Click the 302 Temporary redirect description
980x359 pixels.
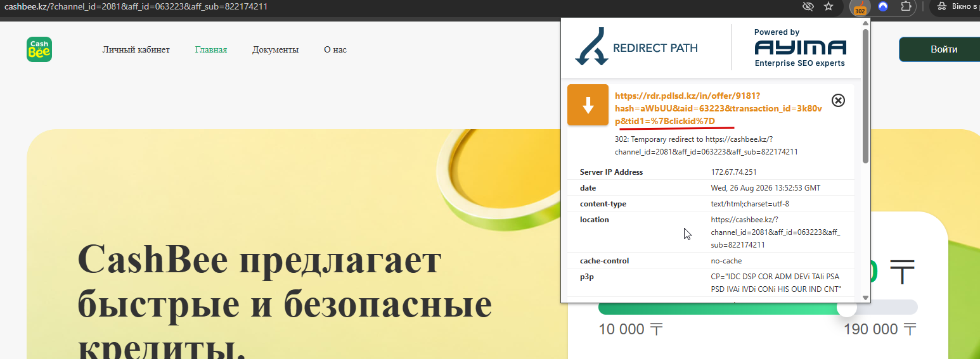[x=706, y=146]
